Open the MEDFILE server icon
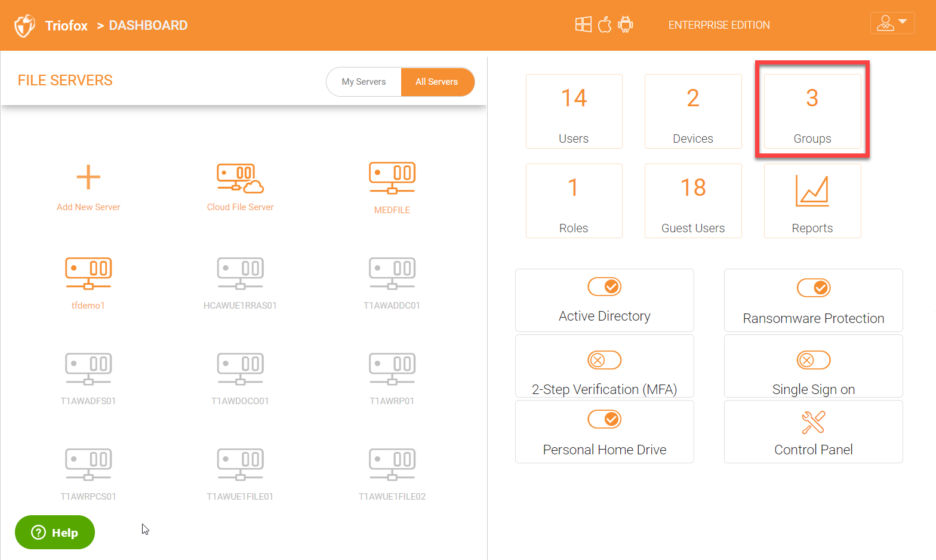This screenshot has height=560, width=936. (x=392, y=178)
